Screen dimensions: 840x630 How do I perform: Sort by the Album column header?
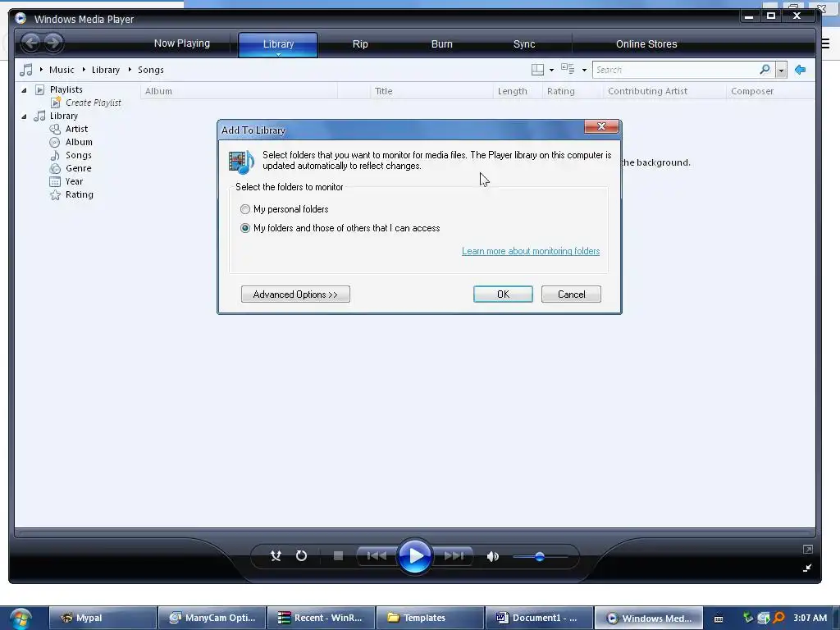tap(239, 91)
